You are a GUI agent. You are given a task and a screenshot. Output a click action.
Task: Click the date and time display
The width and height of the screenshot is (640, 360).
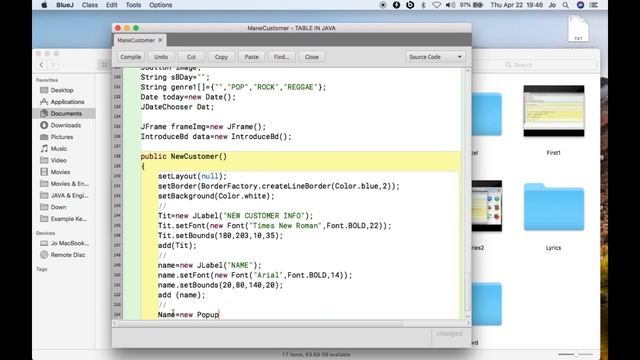(517, 5)
